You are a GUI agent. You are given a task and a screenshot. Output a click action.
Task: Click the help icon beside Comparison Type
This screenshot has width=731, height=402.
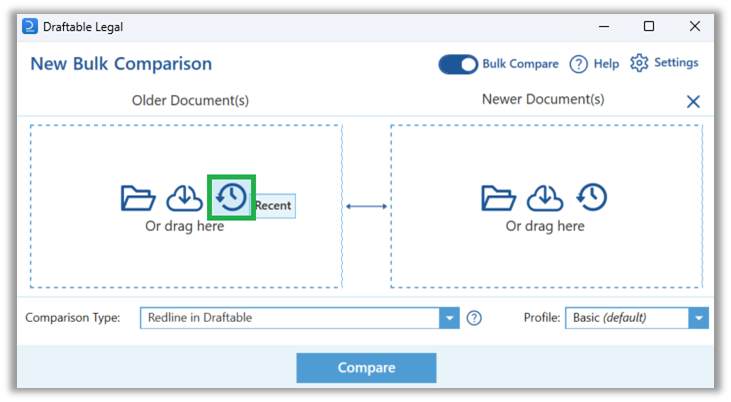pyautogui.click(x=474, y=318)
